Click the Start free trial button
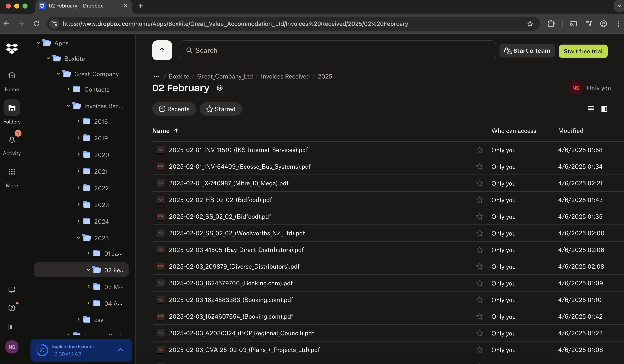The height and width of the screenshot is (364, 624). (x=583, y=51)
